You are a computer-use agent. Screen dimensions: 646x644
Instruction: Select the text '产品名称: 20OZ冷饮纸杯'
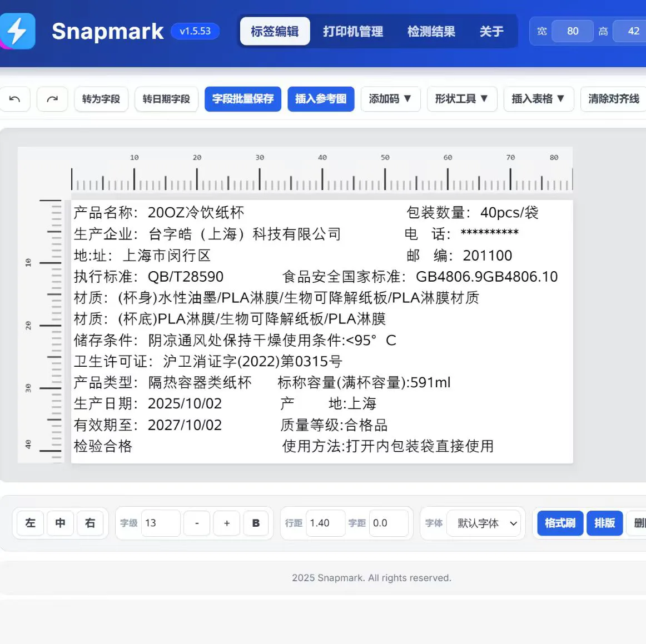click(159, 212)
